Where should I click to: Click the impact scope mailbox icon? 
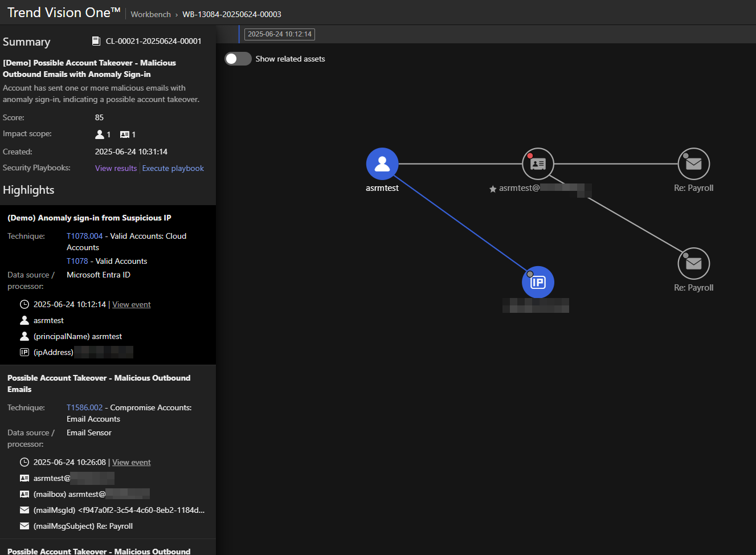tap(125, 134)
